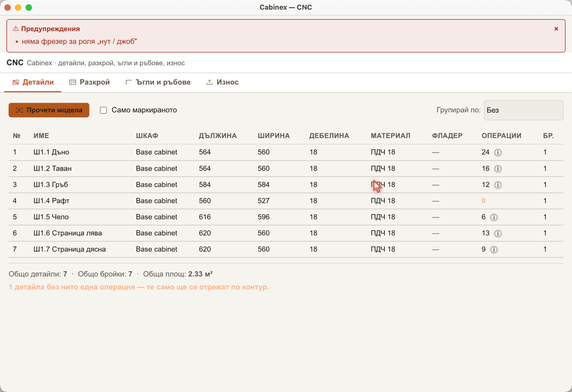Open operations info for Ш1.2 Таван

tap(497, 168)
